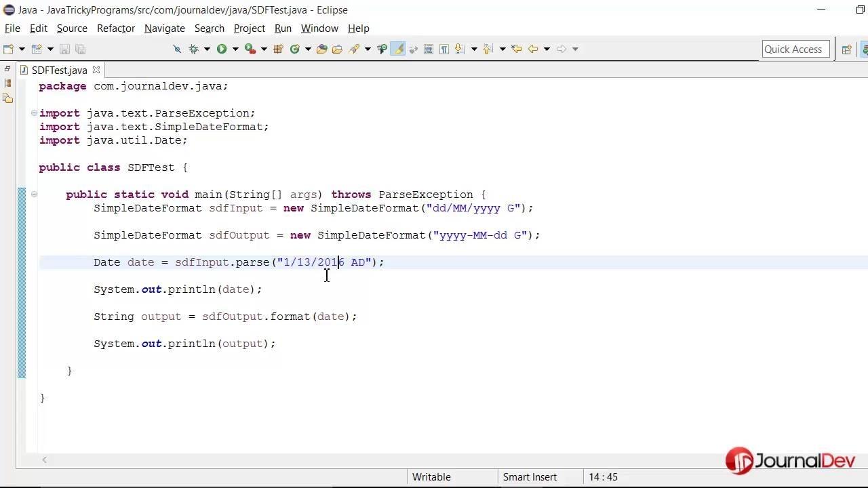
Task: Open the External Tools dropdown arrow
Action: pos(264,49)
